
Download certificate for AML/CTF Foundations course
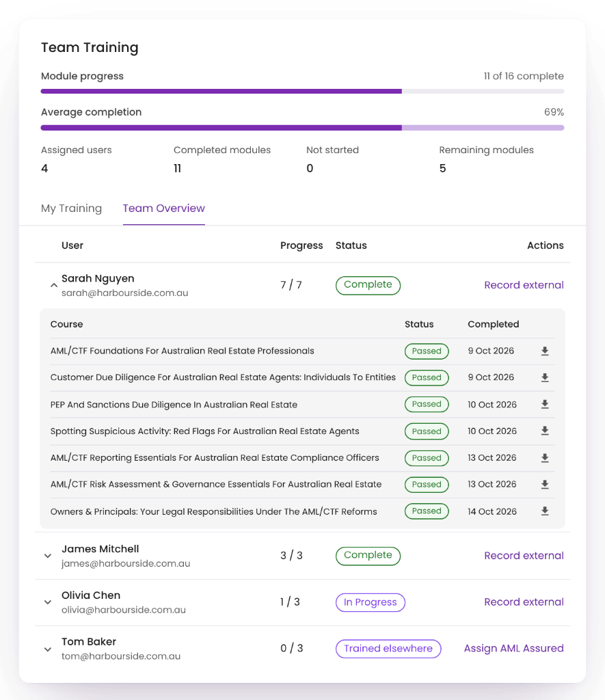pos(545,351)
